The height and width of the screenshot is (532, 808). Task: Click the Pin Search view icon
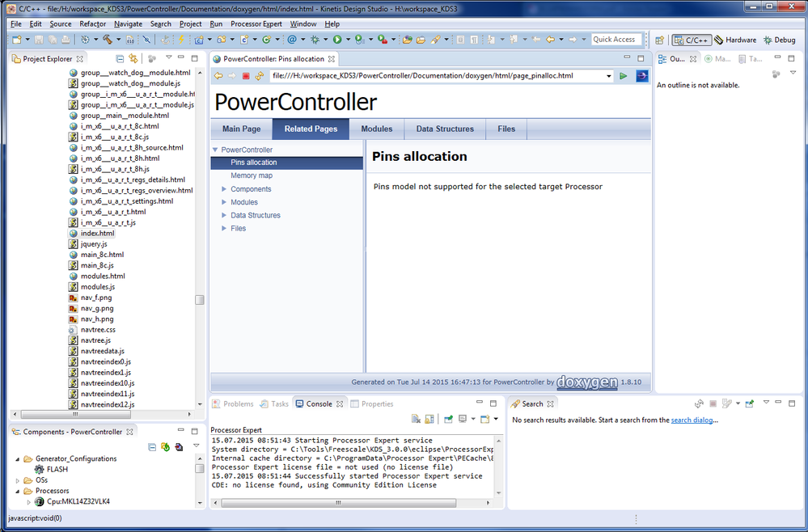(x=749, y=403)
